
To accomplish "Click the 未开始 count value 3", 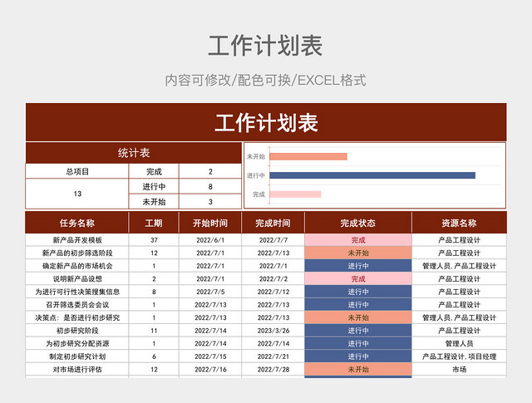I will click(x=210, y=201).
